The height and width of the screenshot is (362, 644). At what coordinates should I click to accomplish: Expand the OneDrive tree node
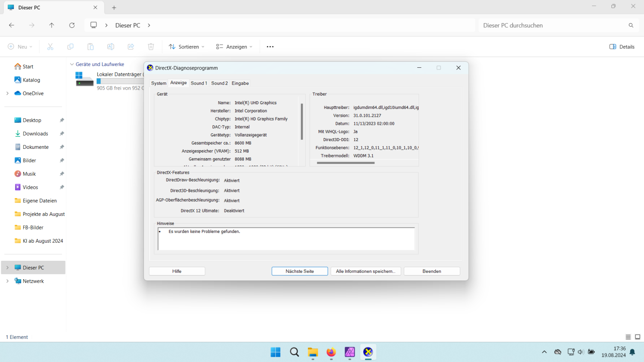tap(7, 94)
